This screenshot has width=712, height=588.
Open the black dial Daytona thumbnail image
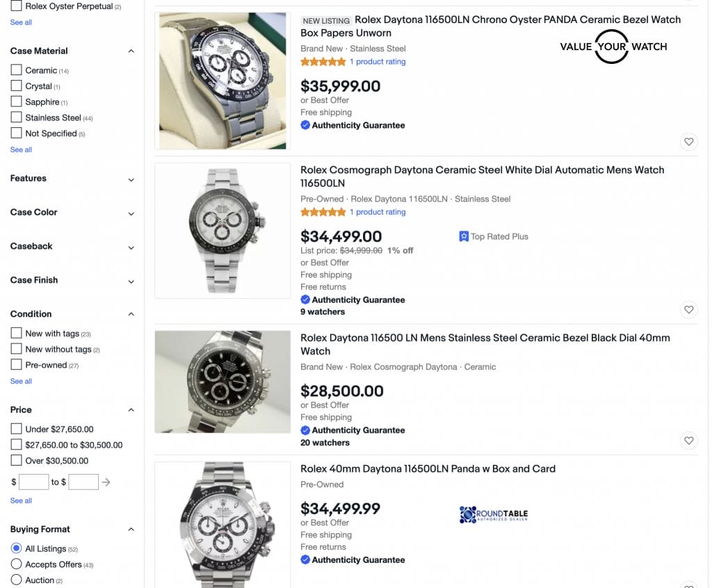point(222,382)
